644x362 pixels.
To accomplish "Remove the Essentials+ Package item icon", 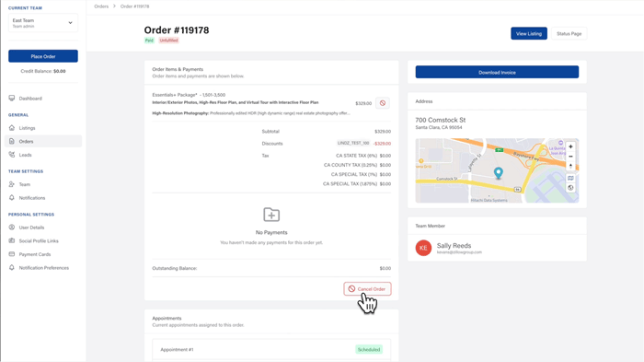I will click(383, 103).
